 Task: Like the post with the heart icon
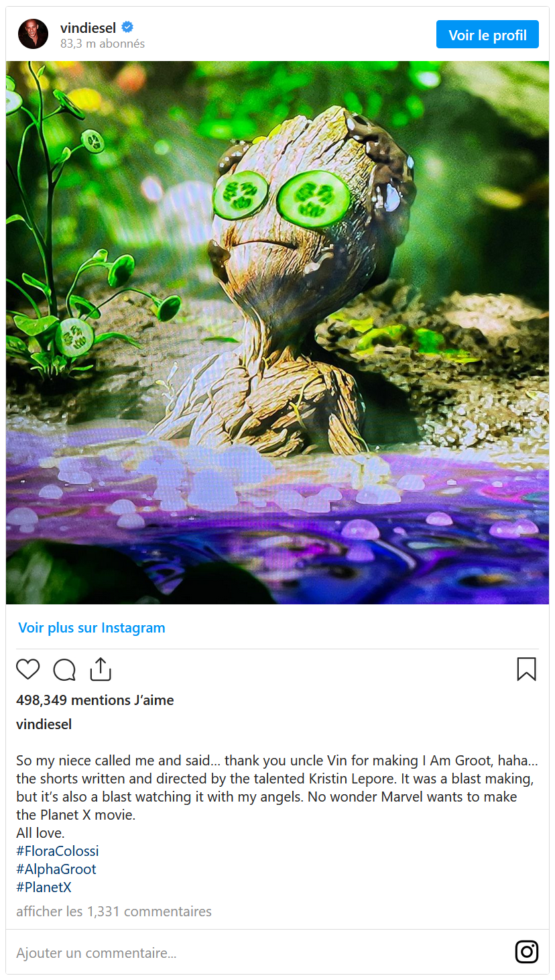tap(28, 669)
